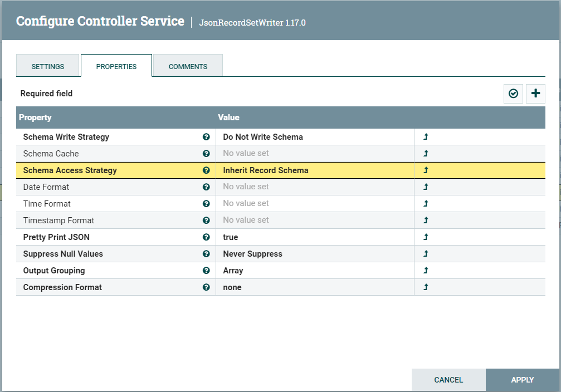Open help for Schema Write Strategy property
The image size is (561, 392).
206,136
